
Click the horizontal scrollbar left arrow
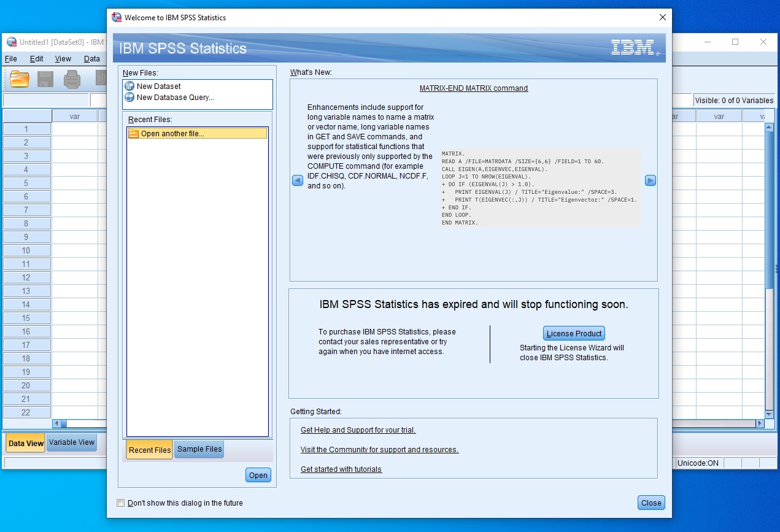tap(56, 423)
